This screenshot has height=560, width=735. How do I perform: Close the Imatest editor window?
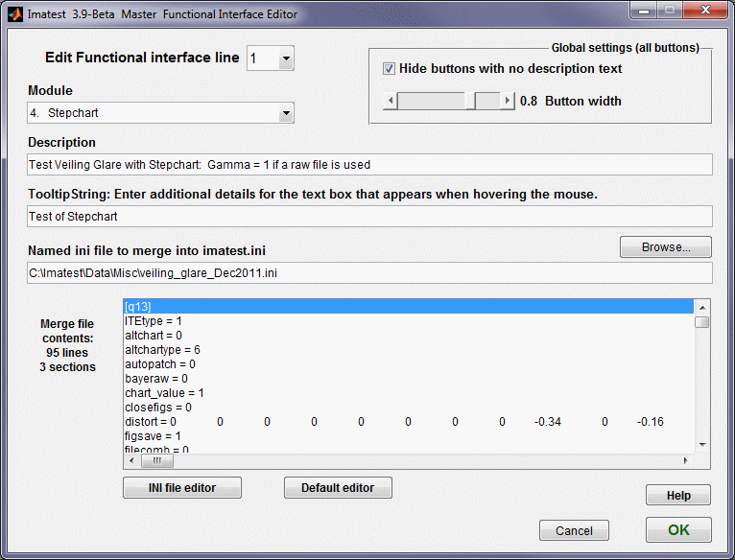pos(705,11)
